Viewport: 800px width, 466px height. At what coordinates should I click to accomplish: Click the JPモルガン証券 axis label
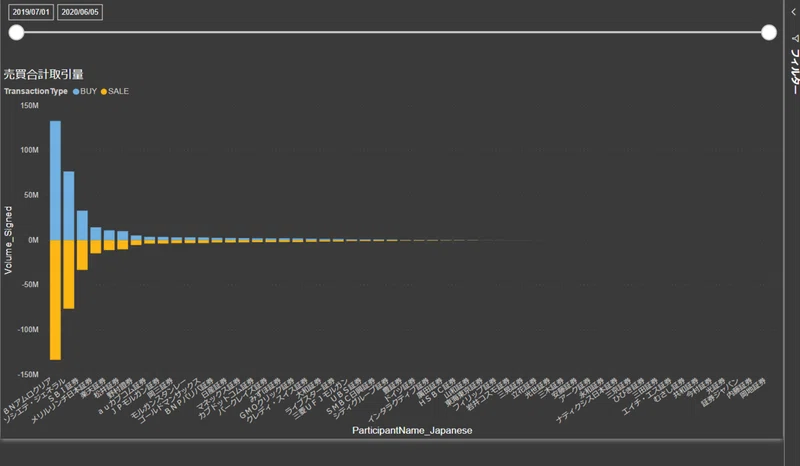135,396
